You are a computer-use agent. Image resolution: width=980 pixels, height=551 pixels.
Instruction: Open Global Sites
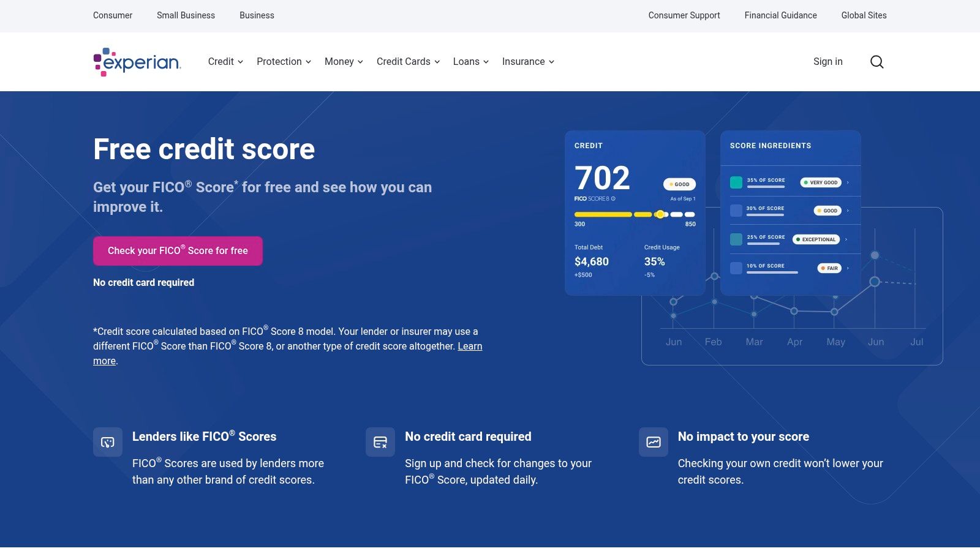pyautogui.click(x=864, y=15)
